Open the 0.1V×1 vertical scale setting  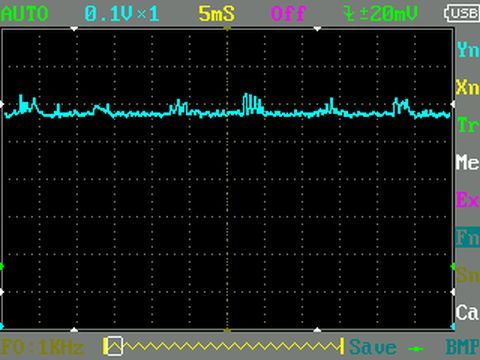click(122, 14)
